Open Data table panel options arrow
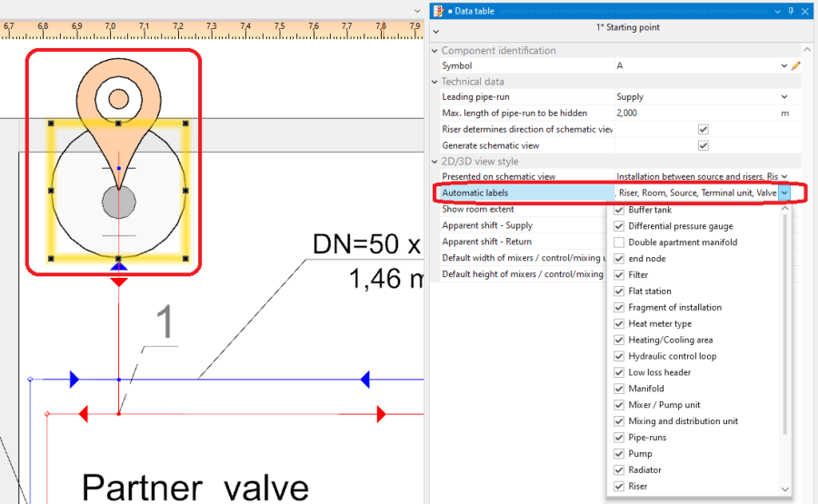Image resolution: width=818 pixels, height=504 pixels. [x=778, y=11]
